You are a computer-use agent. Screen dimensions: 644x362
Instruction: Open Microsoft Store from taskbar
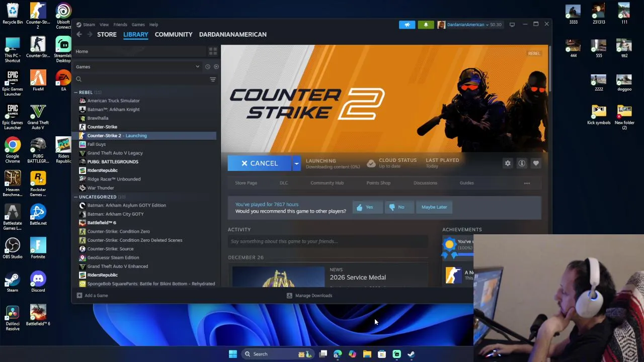382,354
